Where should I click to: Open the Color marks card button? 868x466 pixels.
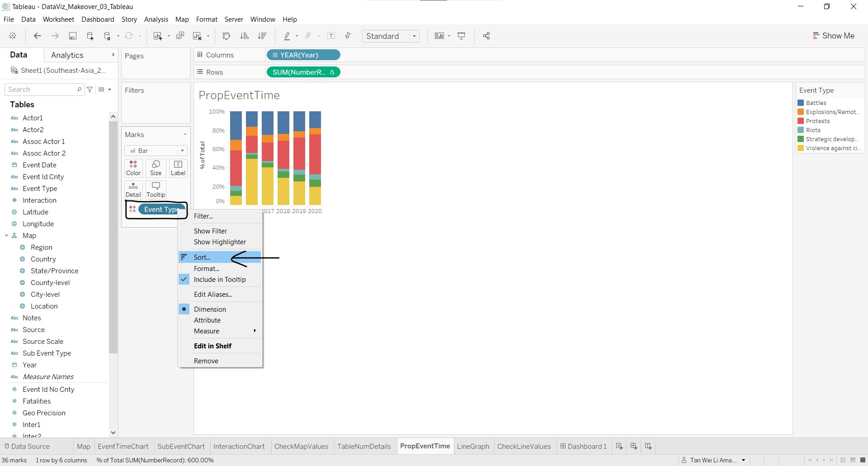click(133, 168)
